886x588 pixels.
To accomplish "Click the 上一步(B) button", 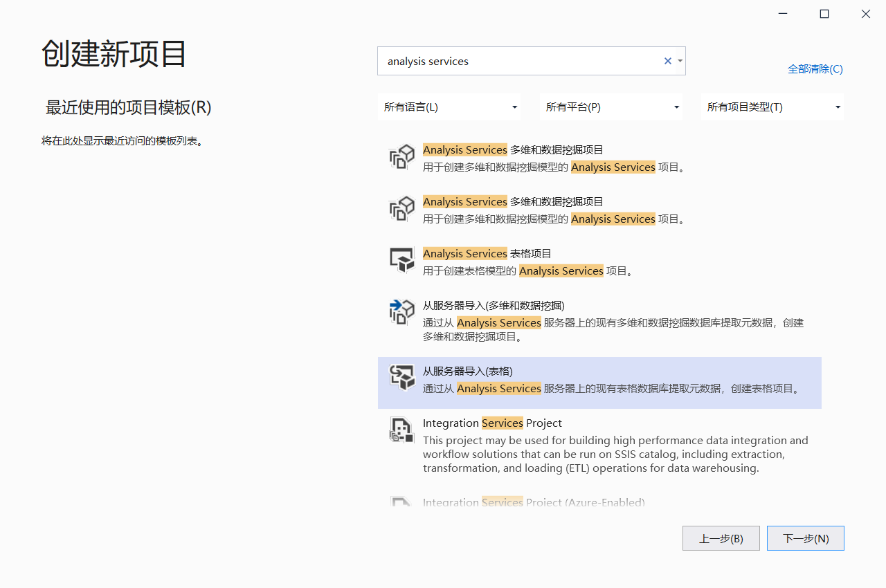I will click(x=721, y=538).
